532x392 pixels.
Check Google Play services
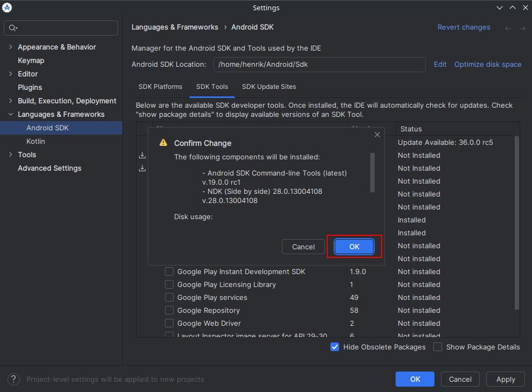pos(169,297)
